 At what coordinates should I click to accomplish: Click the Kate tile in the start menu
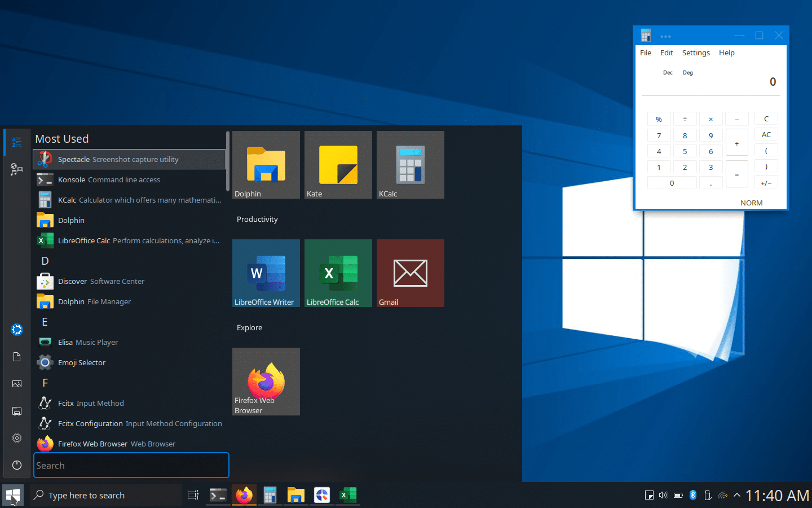pyautogui.click(x=338, y=165)
